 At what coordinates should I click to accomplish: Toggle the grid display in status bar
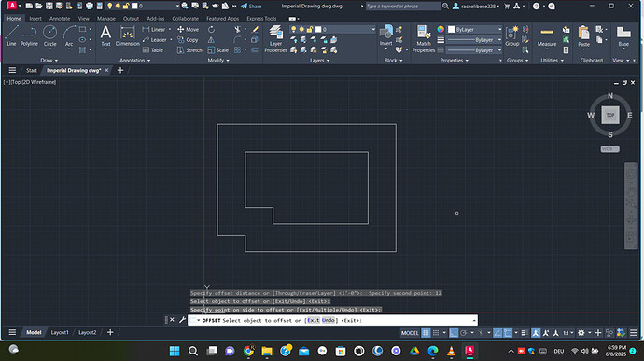click(x=426, y=333)
